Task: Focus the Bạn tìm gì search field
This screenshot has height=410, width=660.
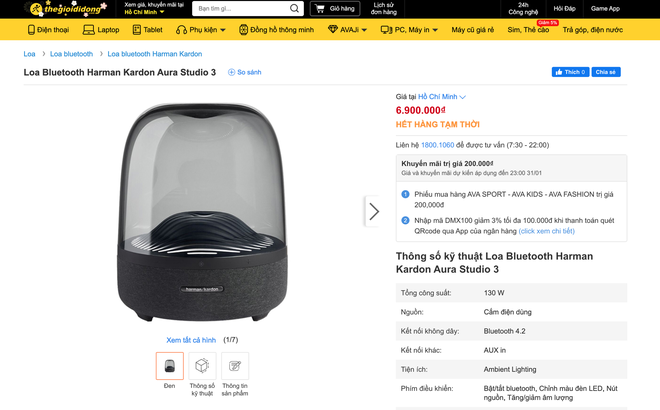Action: [x=242, y=8]
